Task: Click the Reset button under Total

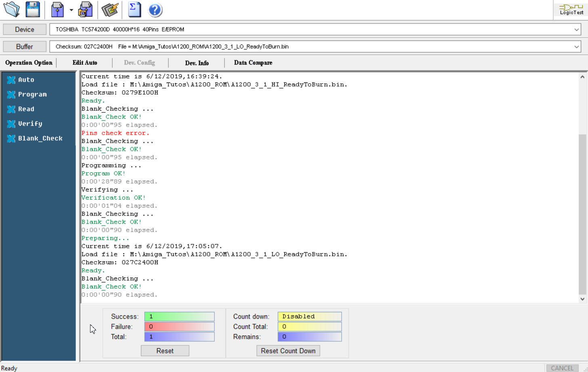Action: (x=165, y=351)
